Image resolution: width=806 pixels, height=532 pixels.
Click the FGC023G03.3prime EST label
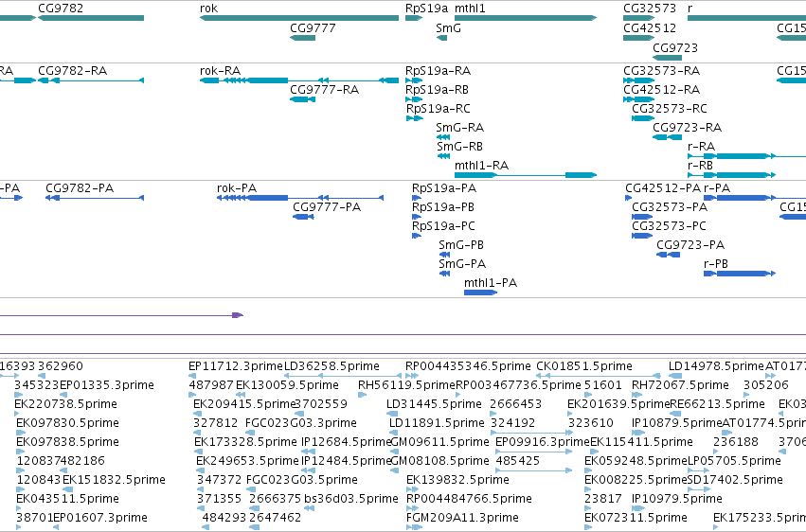300,424
